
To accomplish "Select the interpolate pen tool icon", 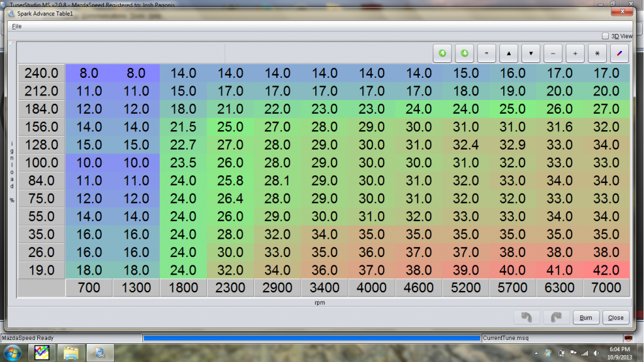I will click(x=618, y=53).
